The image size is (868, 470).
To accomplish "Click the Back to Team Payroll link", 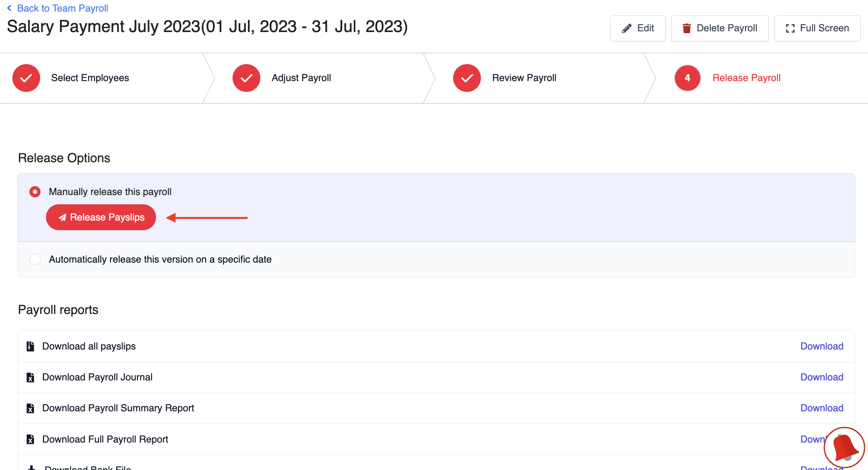I will tap(63, 8).
